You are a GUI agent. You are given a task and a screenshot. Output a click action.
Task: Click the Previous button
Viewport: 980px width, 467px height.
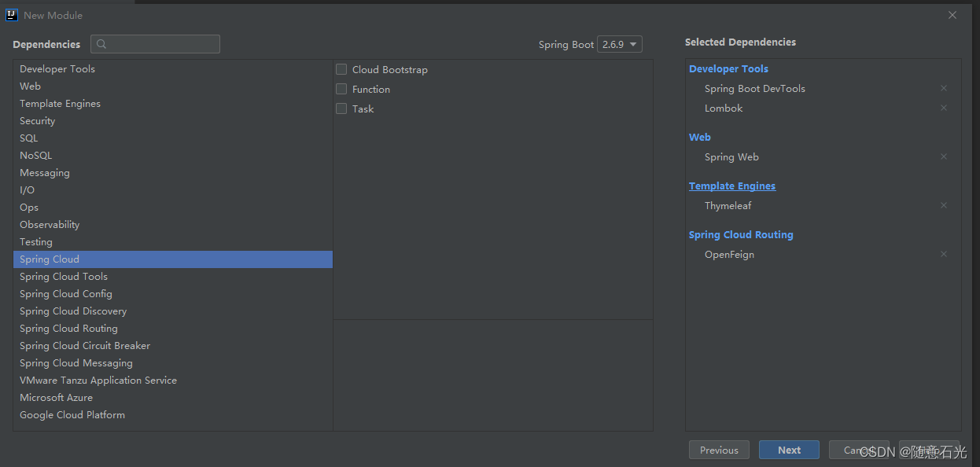click(719, 450)
